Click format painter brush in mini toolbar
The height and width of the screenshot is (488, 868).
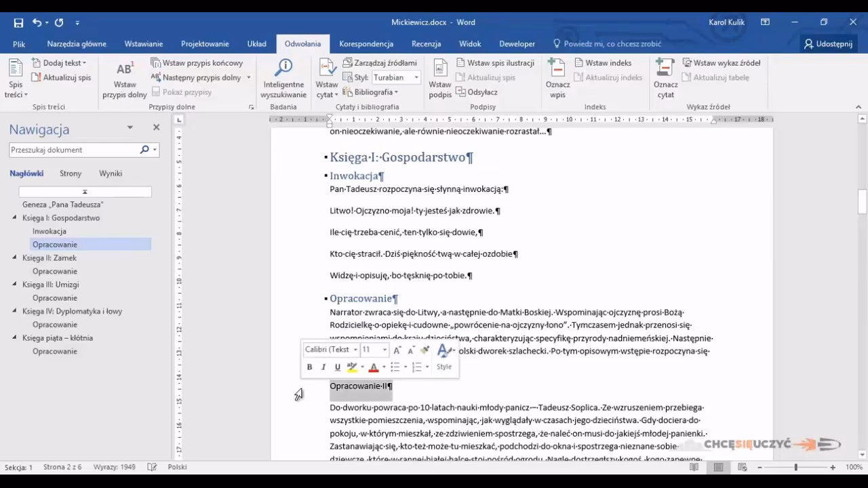coord(425,350)
